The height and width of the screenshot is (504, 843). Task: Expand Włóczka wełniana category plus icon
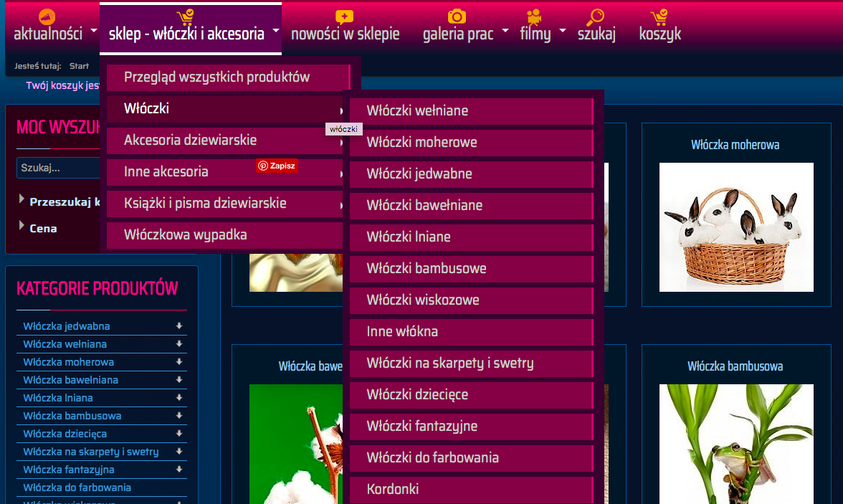click(179, 343)
